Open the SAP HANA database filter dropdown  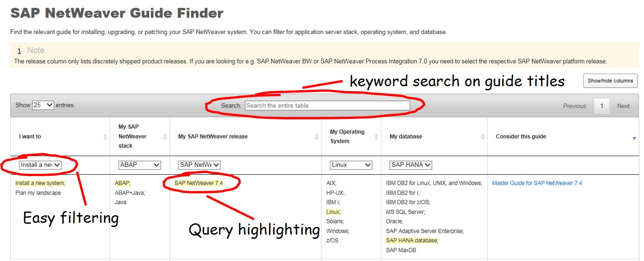(x=410, y=165)
